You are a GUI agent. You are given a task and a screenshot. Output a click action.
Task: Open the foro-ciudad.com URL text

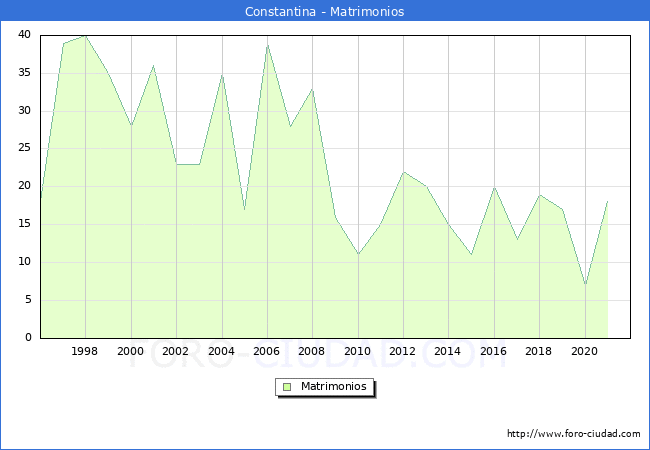click(574, 434)
